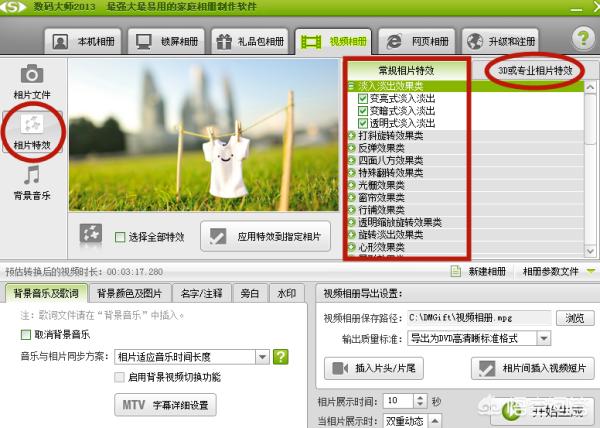The height and width of the screenshot is (428, 600).
Task: Click green help icon beside sync scheme dropdown
Action: point(281,356)
